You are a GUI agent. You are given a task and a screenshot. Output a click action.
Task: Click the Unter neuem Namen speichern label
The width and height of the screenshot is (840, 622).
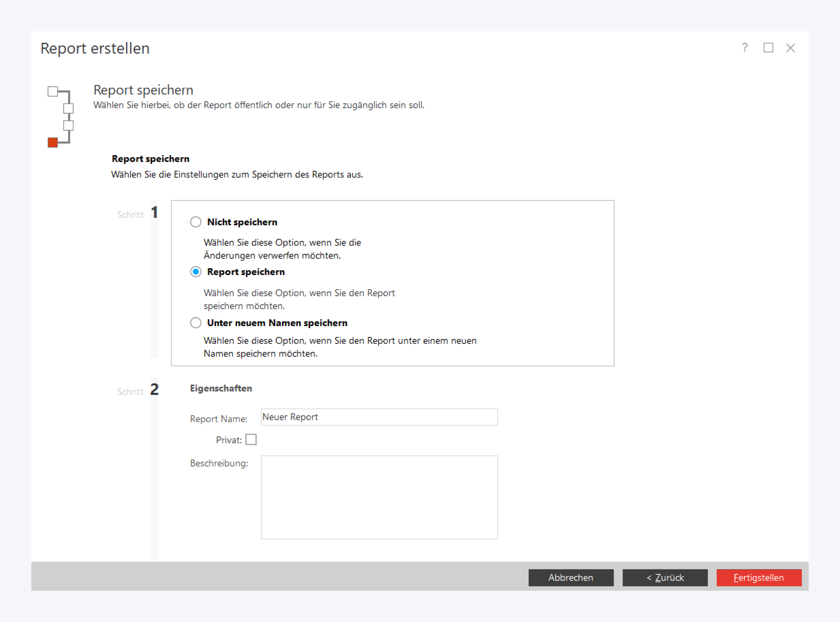(277, 323)
